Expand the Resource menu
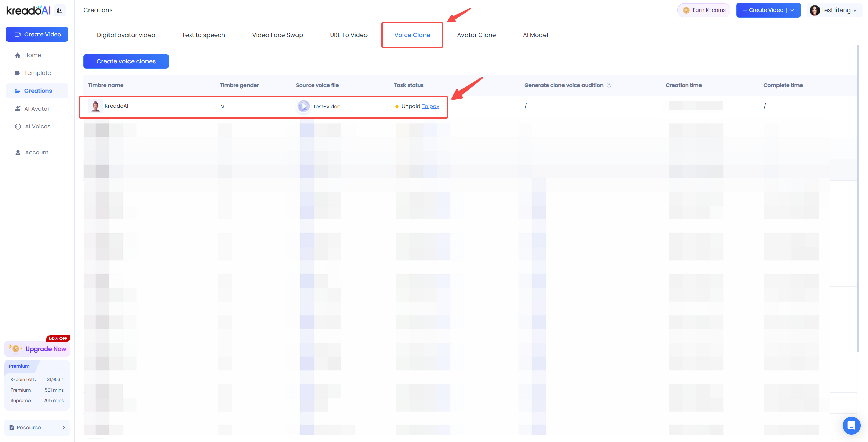The image size is (868, 442). (x=37, y=428)
